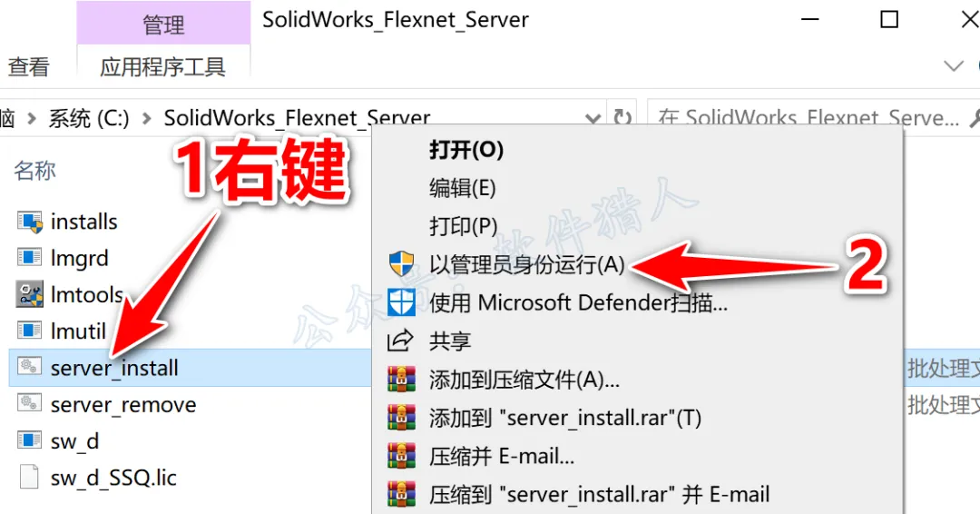Image resolution: width=980 pixels, height=514 pixels.
Task: Expand the ribbon with the chevron
Action: click(953, 65)
